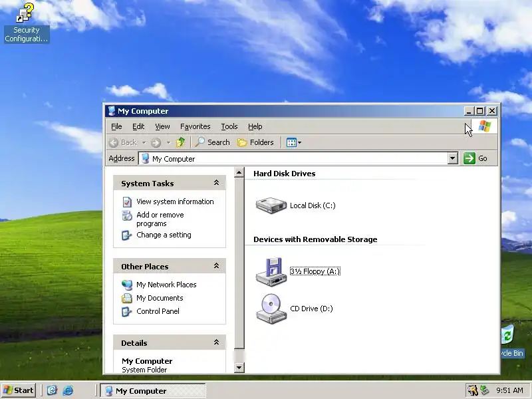This screenshot has height=399, width=532.
Task: Click My Computer taskbar button
Action: [x=153, y=390]
